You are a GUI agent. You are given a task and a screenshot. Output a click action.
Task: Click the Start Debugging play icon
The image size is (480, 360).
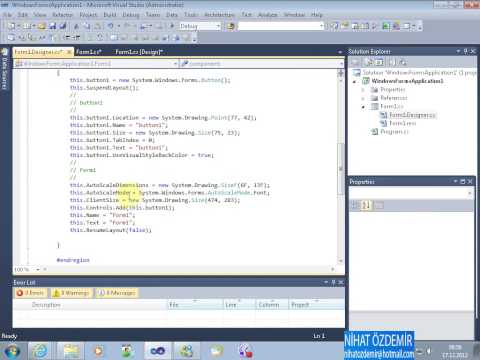[172, 26]
